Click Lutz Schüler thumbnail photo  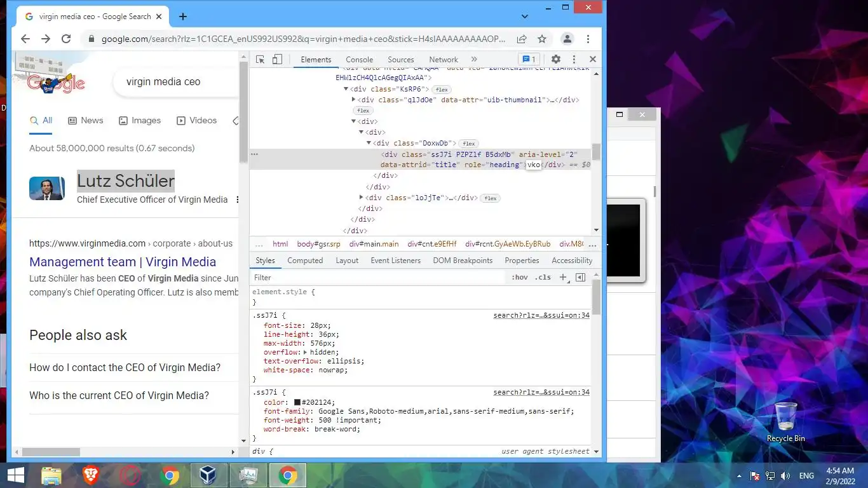coord(47,188)
